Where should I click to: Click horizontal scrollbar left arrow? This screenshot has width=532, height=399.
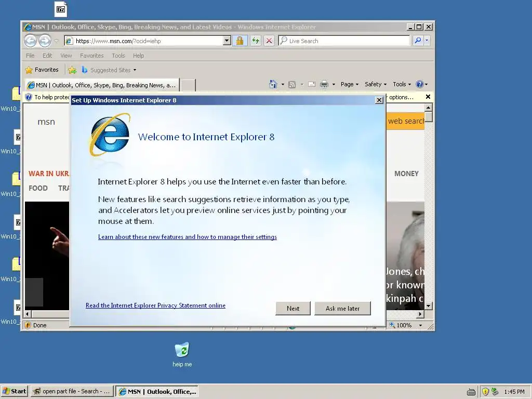coord(28,314)
